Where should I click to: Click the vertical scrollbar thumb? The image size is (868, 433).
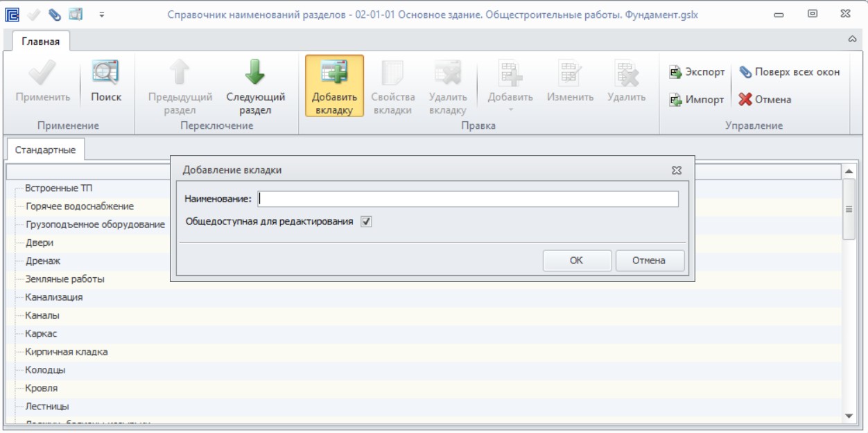849,209
